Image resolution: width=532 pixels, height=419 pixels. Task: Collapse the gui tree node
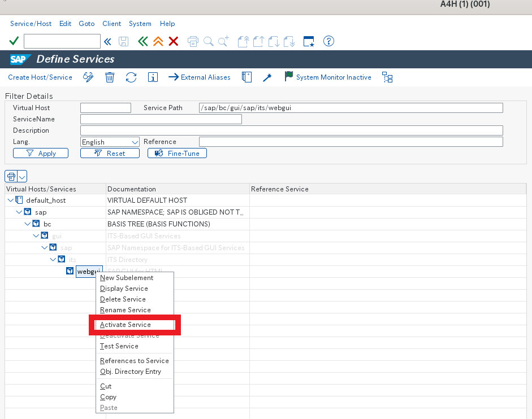coord(36,235)
